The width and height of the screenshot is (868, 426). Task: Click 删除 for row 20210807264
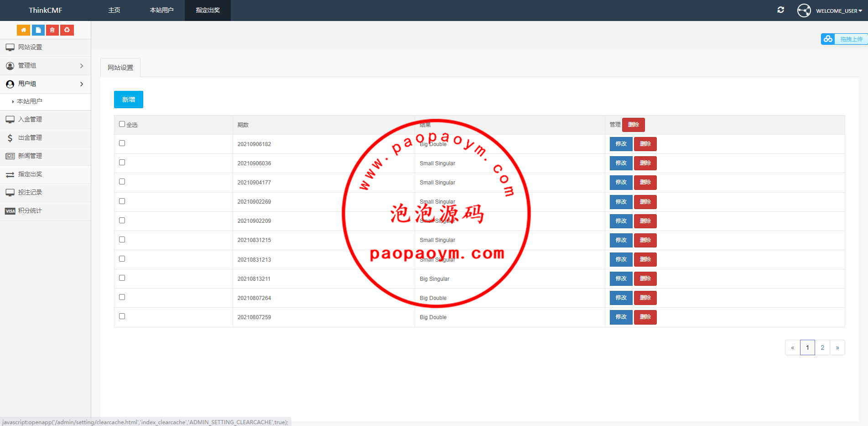(x=645, y=298)
